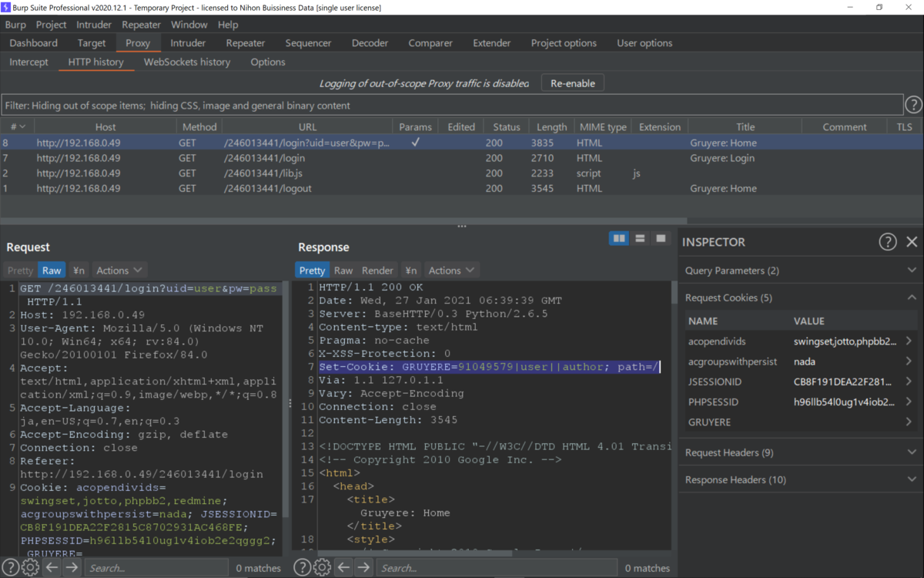The height and width of the screenshot is (578, 924).
Task: Switch to the Decoder tab
Action: tap(370, 43)
